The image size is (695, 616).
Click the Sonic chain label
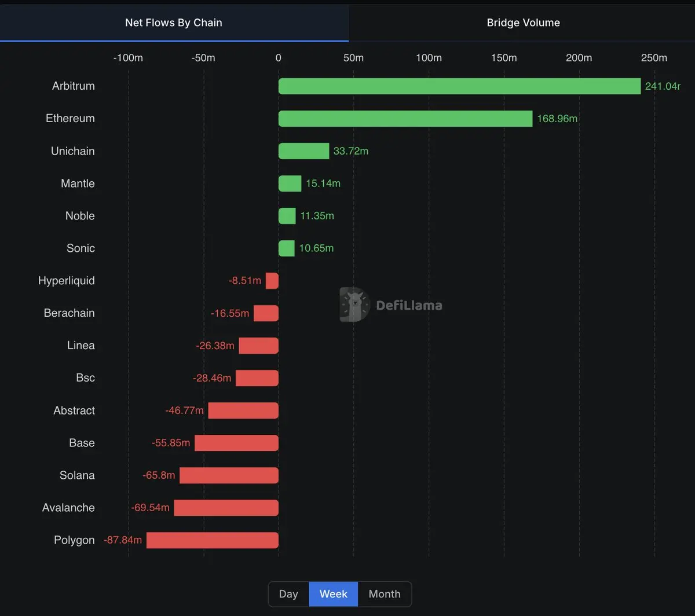[81, 248]
